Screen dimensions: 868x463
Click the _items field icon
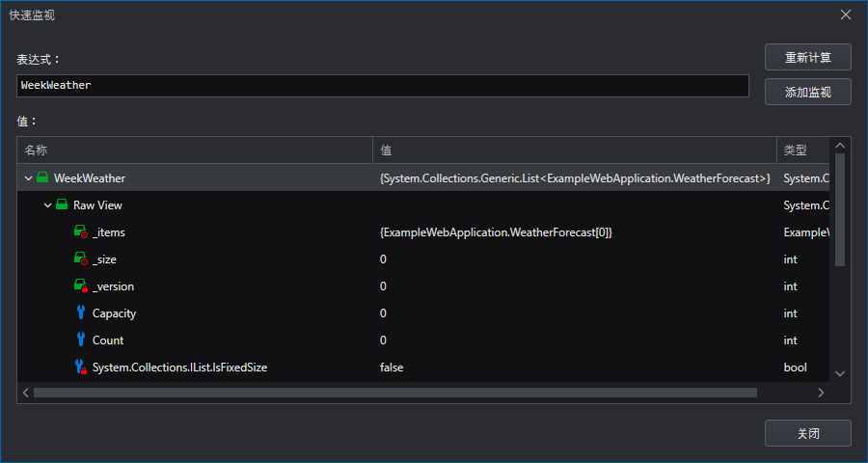[81, 231]
